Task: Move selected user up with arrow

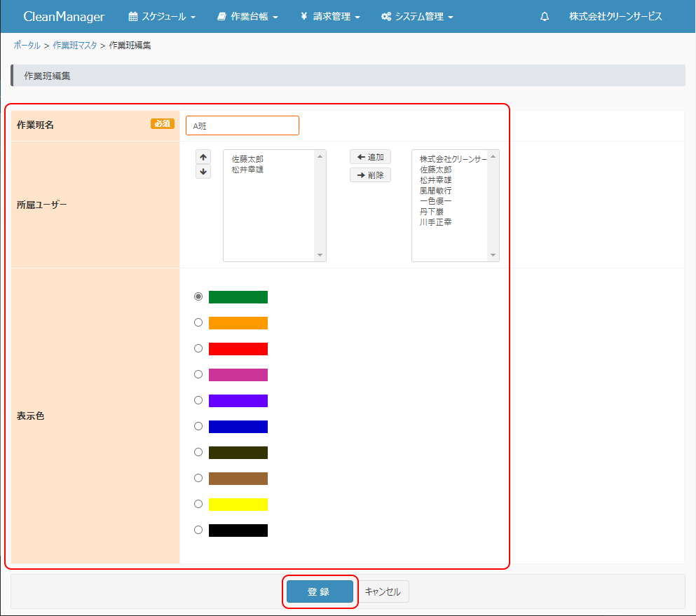Action: click(203, 158)
